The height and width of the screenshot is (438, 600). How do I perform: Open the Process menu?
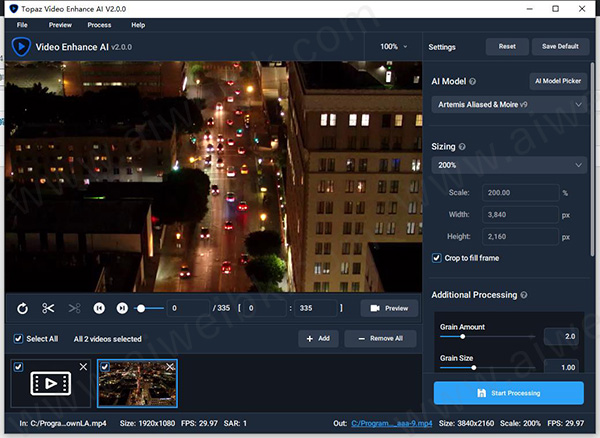tap(99, 25)
